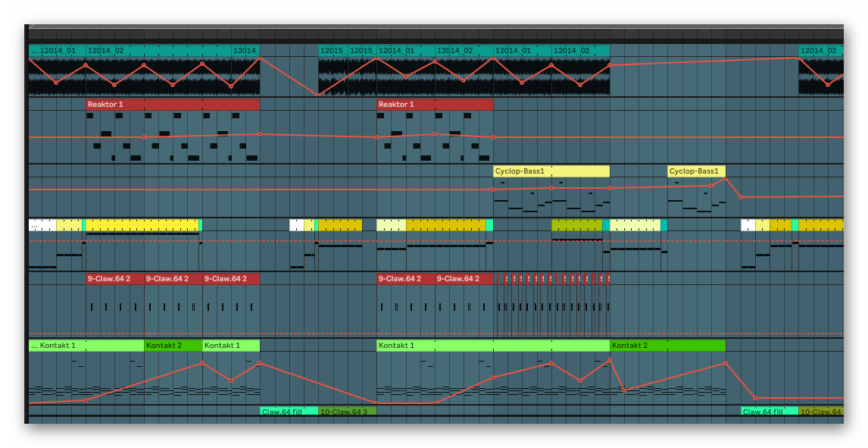Select the last 12014_02 clip at the far right
Viewport: 868px width, 448px height.
click(x=821, y=50)
